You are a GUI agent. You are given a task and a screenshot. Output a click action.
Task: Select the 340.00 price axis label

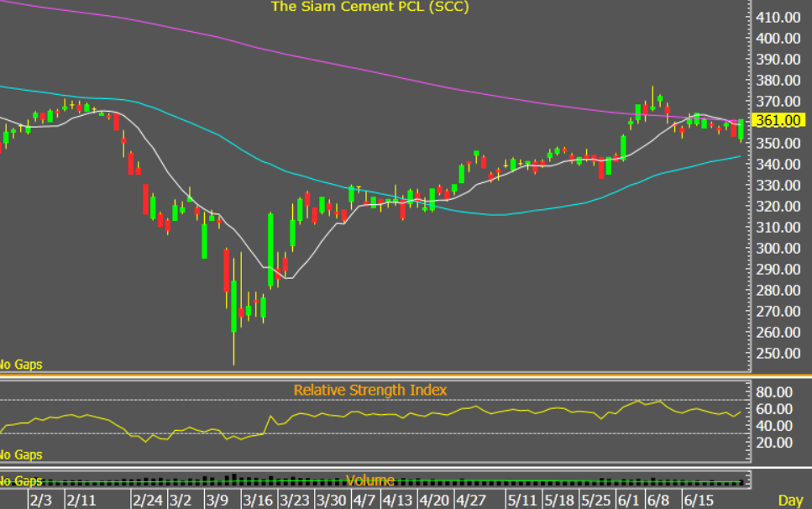coord(778,165)
